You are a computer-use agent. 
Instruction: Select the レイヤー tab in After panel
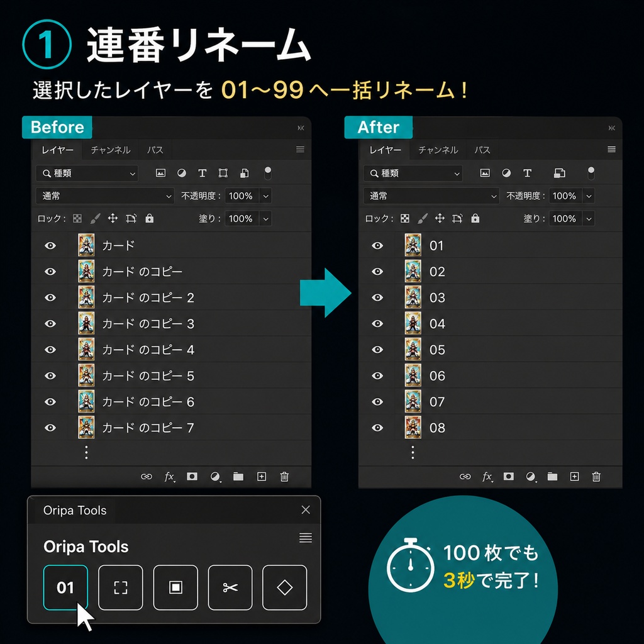pos(385,150)
